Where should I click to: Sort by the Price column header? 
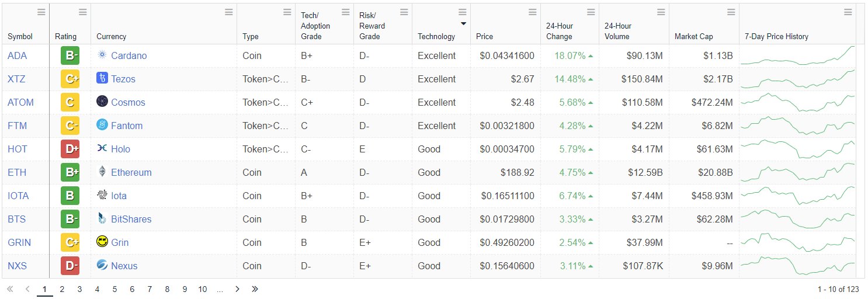tap(485, 36)
